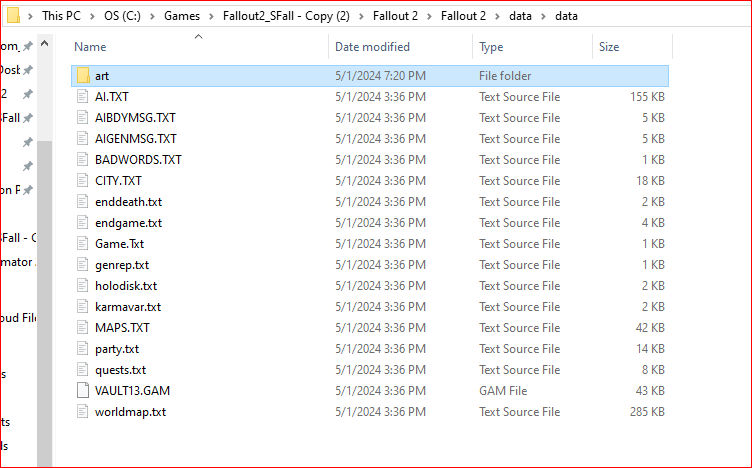Select the VAULT13.GAM file icon

[x=83, y=391]
